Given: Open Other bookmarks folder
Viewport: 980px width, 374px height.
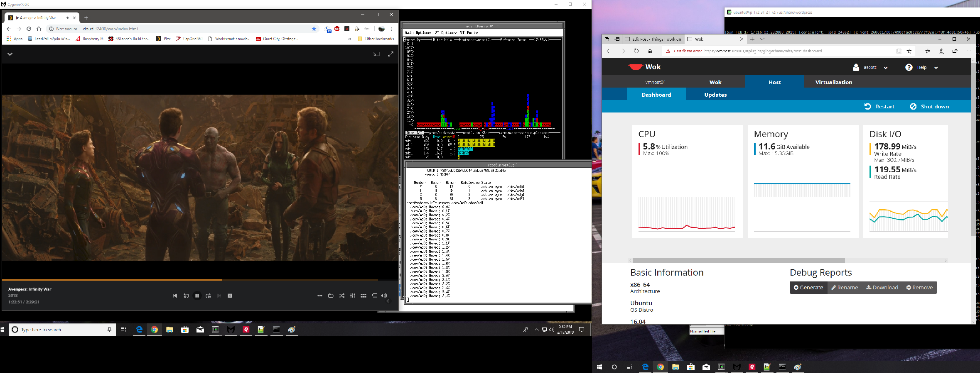Looking at the screenshot, I should pyautogui.click(x=376, y=39).
